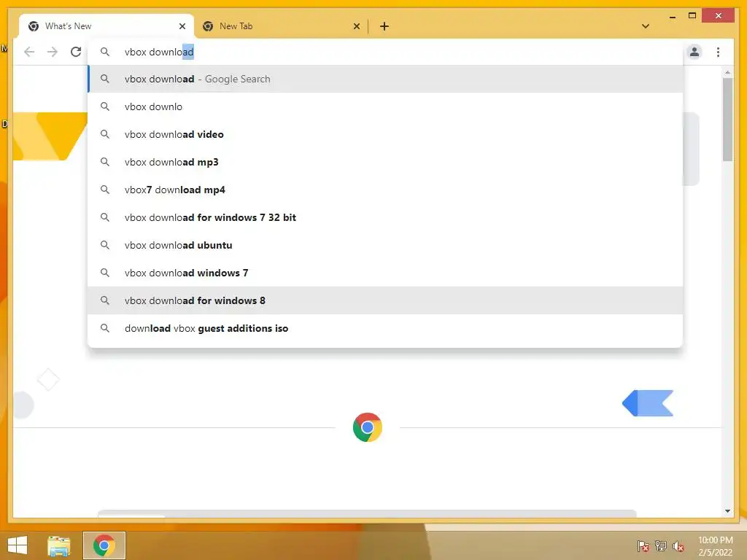Select 'vbox download - Google Search' suggestion

pyautogui.click(x=385, y=79)
